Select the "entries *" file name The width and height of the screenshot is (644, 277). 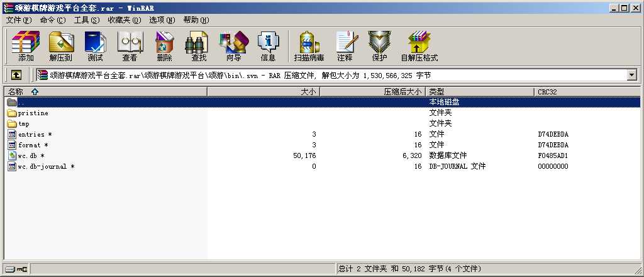tap(35, 134)
